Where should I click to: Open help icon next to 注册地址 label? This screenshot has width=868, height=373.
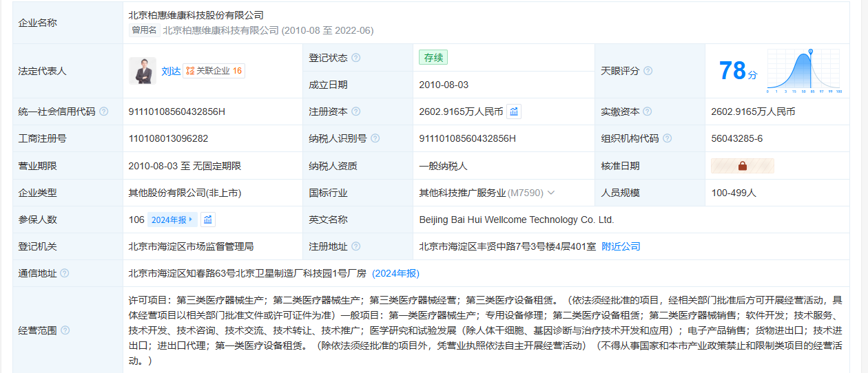click(x=356, y=246)
